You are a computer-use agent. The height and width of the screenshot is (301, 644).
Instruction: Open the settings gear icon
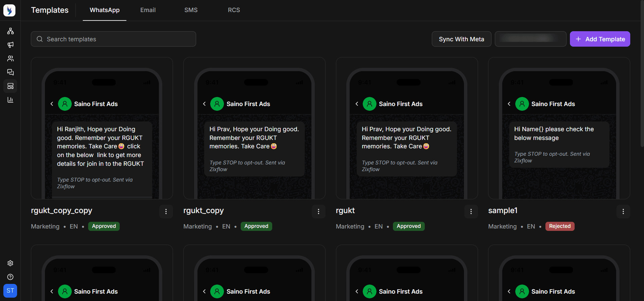point(10,263)
